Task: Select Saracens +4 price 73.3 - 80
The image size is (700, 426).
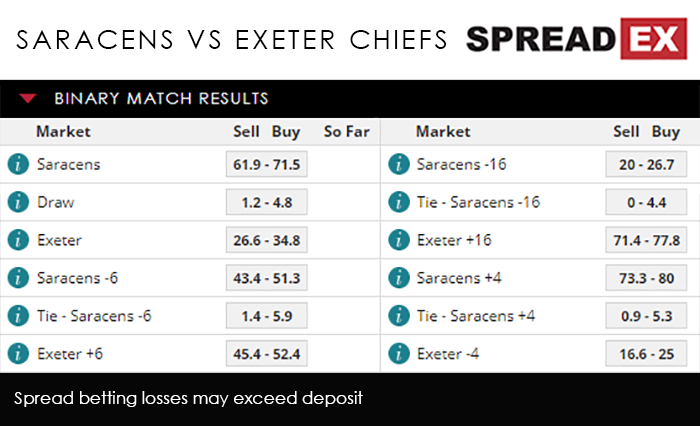Action: (646, 278)
